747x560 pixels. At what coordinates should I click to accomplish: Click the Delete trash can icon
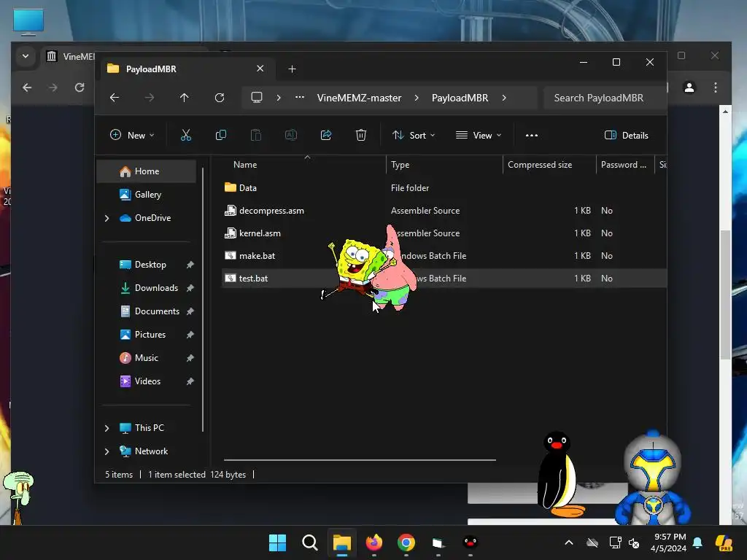pos(361,135)
